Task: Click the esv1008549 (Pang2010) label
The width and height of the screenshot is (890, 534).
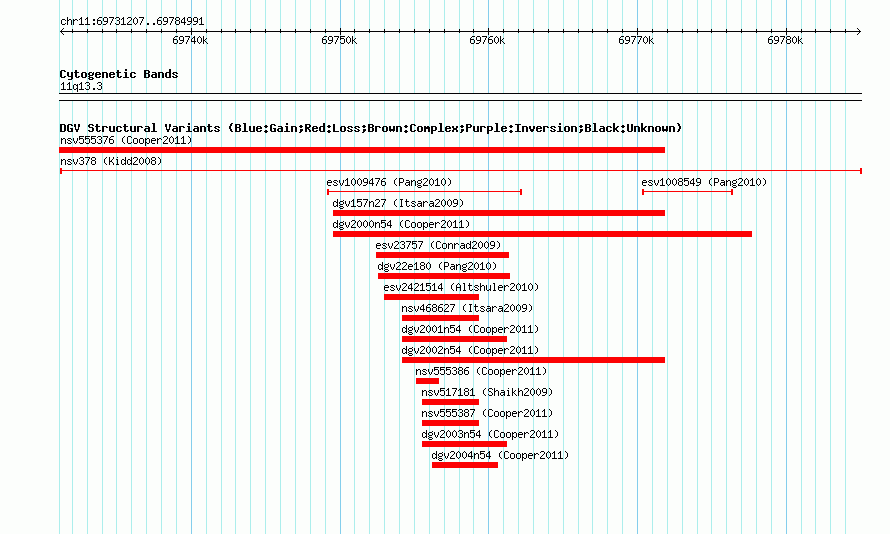Action: [704, 182]
